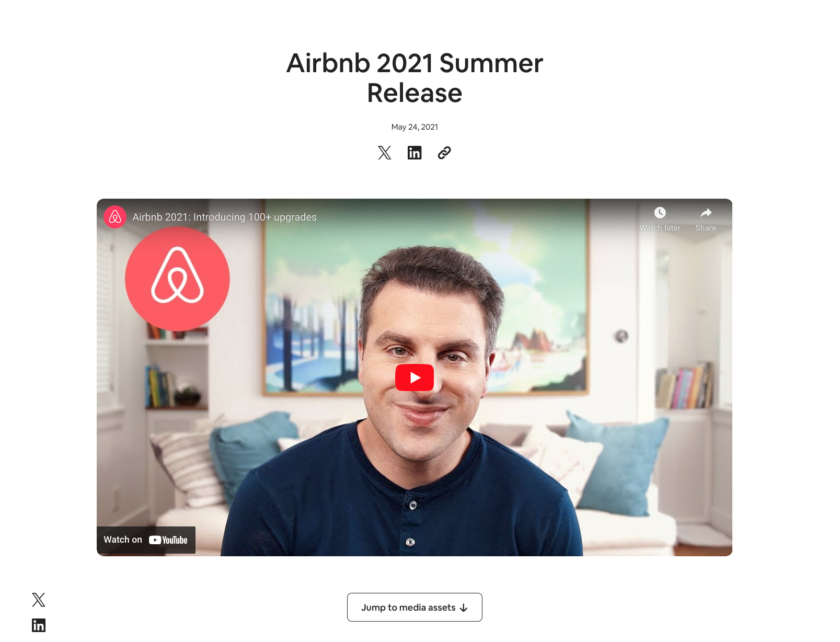This screenshot has width=840, height=642.
Task: Click Jump to media assets button
Action: (415, 607)
